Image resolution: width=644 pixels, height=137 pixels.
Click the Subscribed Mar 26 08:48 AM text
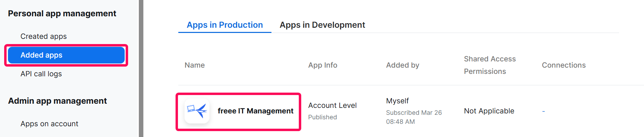point(414,117)
